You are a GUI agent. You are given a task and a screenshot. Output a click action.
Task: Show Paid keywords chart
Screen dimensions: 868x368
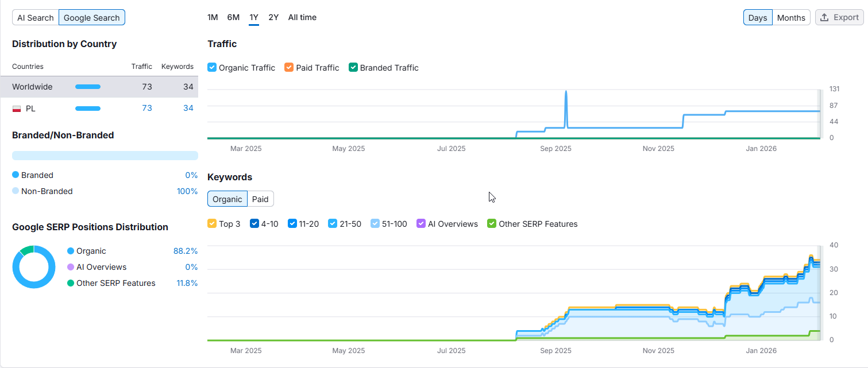coord(260,199)
